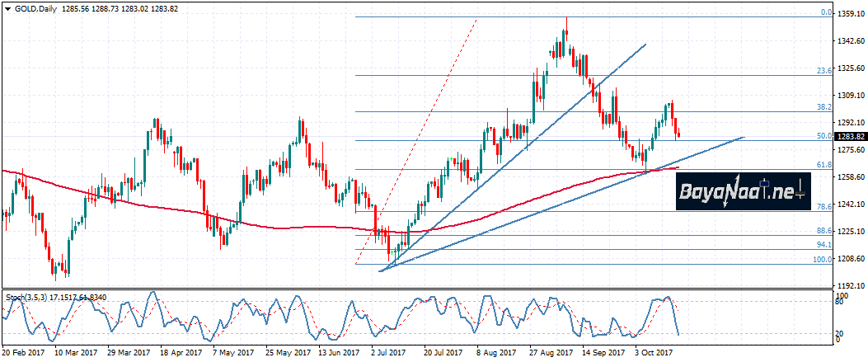Select the 1192.10 price on the axis

[x=850, y=286]
